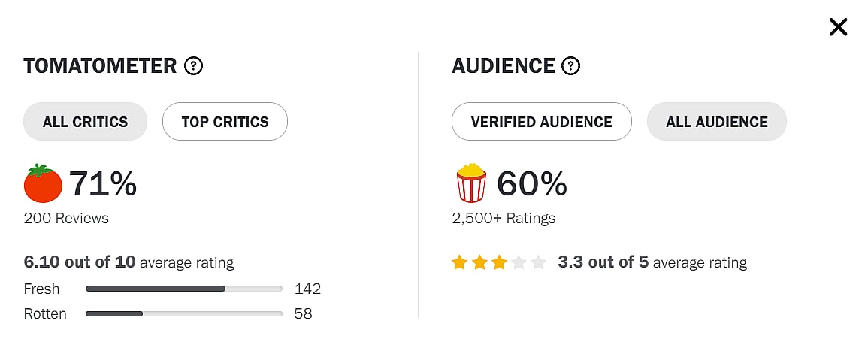Select Verified Audience filter
The width and height of the screenshot is (868, 354).
click(541, 122)
